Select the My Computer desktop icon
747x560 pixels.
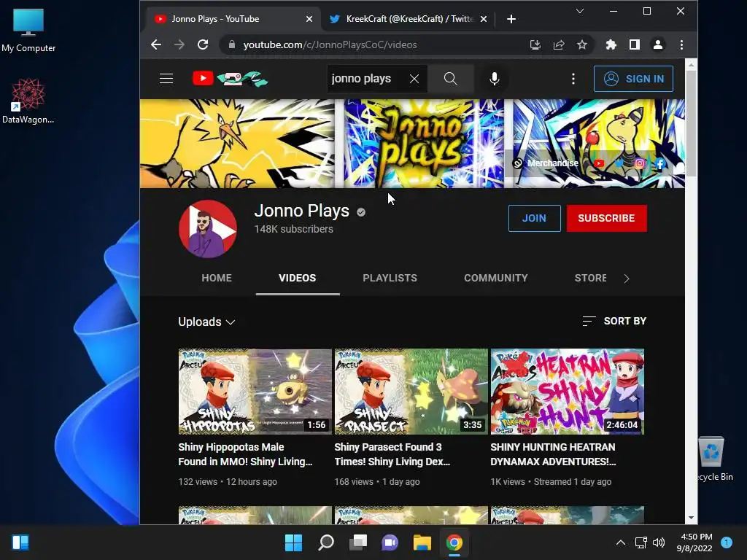28,31
